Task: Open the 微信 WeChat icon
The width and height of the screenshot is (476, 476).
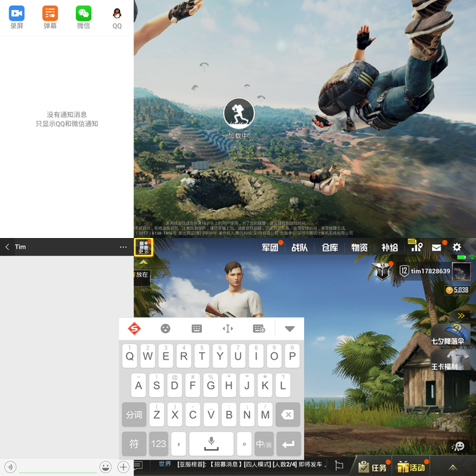Action: [x=84, y=13]
